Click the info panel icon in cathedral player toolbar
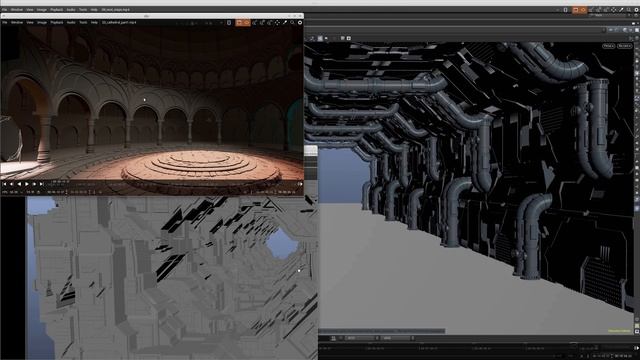This screenshot has height=360, width=640. [x=229, y=22]
